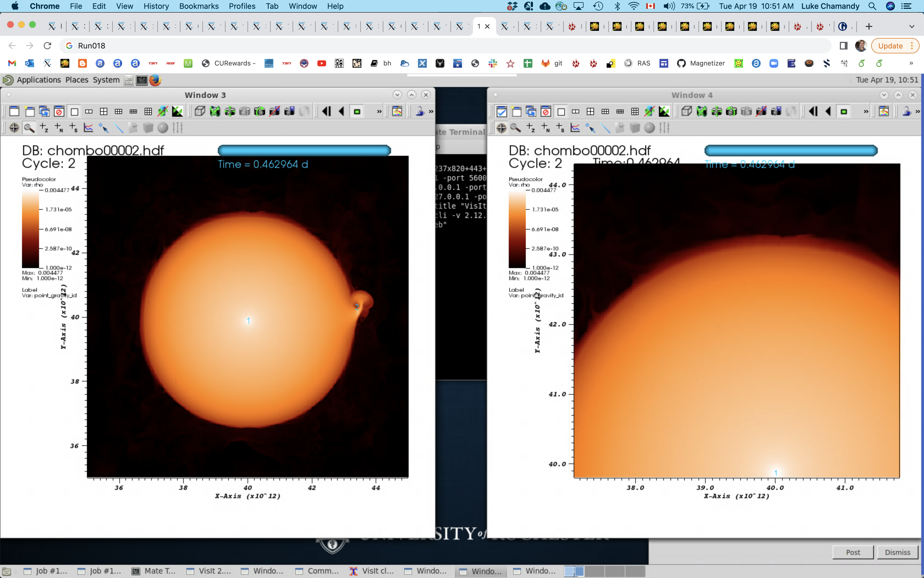Click Clone window icon in Window 4
This screenshot has height=578, width=924.
pyautogui.click(x=531, y=112)
